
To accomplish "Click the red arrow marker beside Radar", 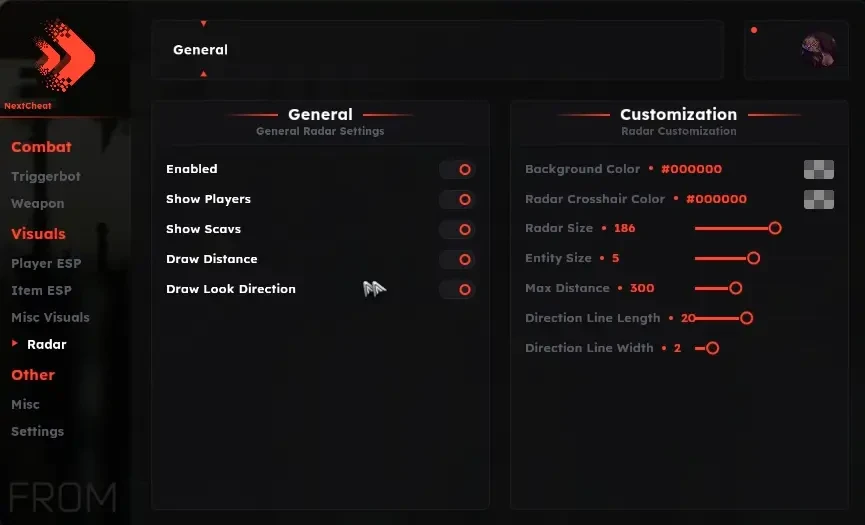I will [x=15, y=343].
